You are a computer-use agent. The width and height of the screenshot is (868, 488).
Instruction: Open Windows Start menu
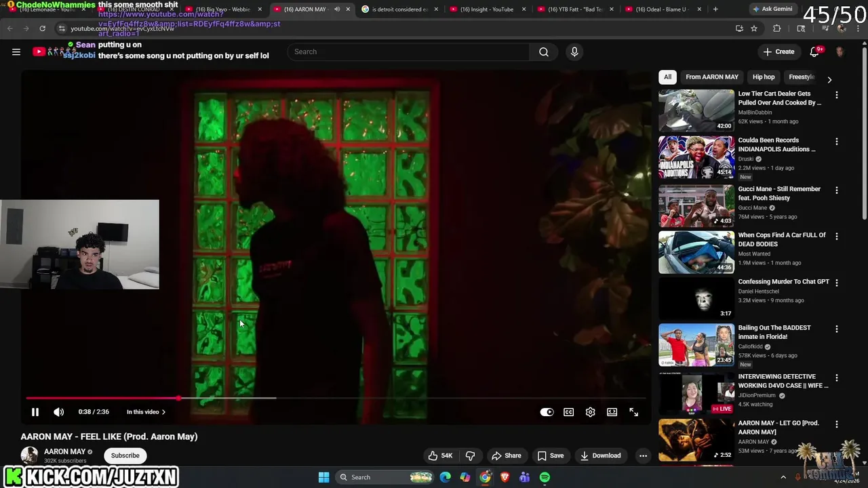tap(323, 477)
